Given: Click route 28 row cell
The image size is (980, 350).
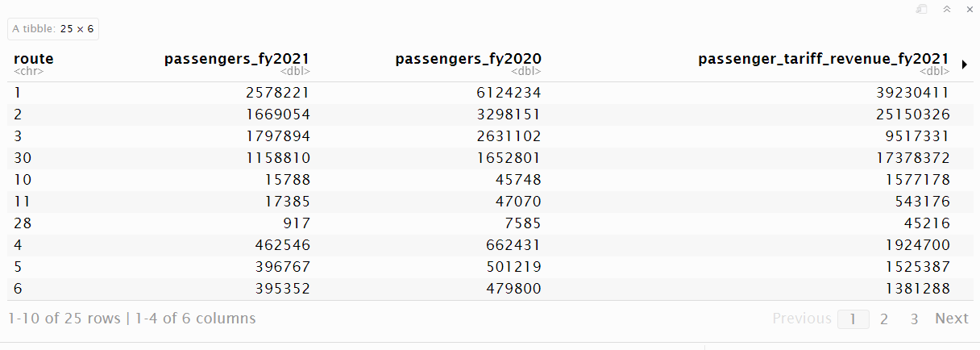Looking at the screenshot, I should tap(23, 223).
